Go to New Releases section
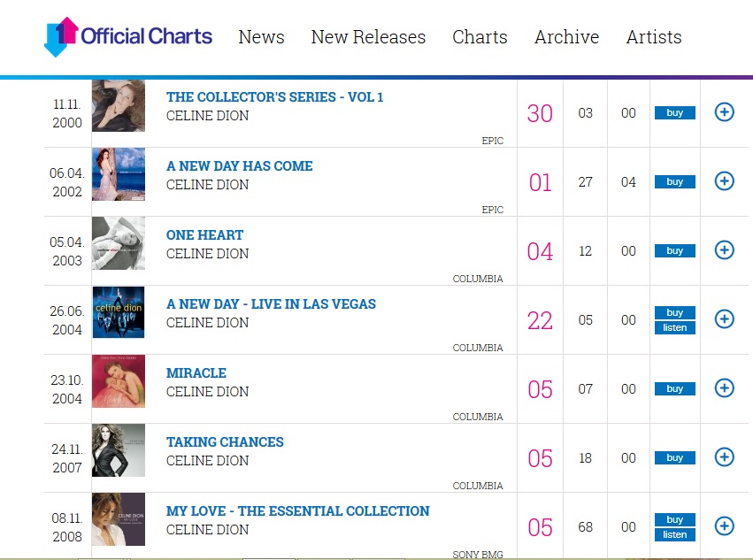The height and width of the screenshot is (560, 753). [368, 37]
